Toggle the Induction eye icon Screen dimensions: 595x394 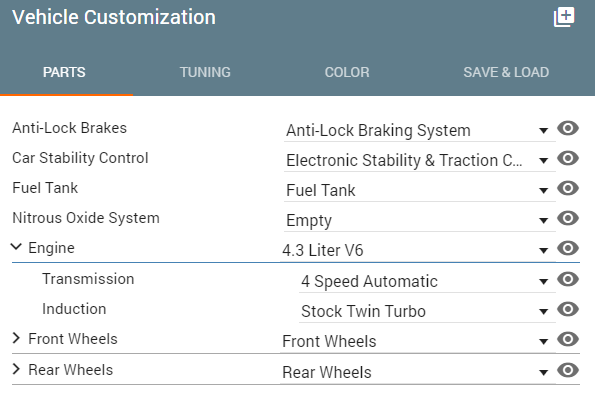(x=568, y=309)
